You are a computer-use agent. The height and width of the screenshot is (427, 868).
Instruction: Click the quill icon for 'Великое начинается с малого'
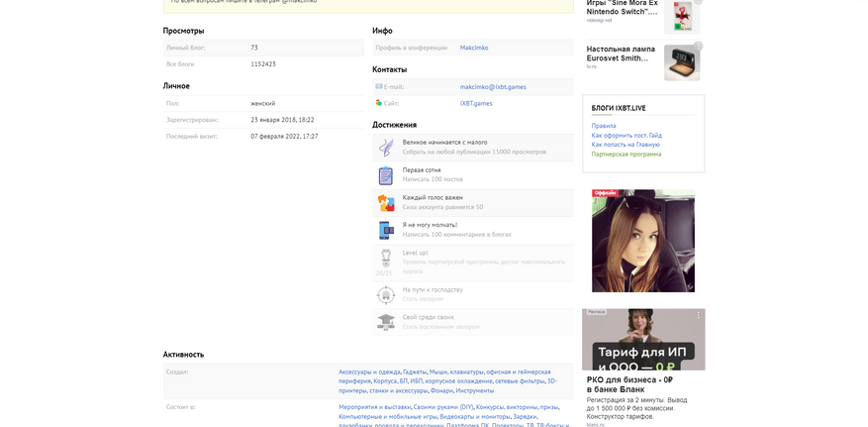[386, 148]
